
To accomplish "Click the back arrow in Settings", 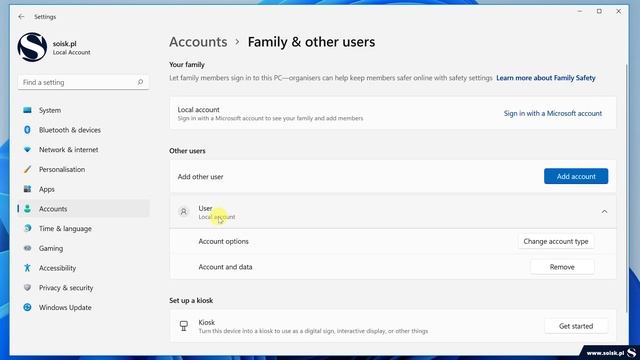I will pyautogui.click(x=21, y=17).
